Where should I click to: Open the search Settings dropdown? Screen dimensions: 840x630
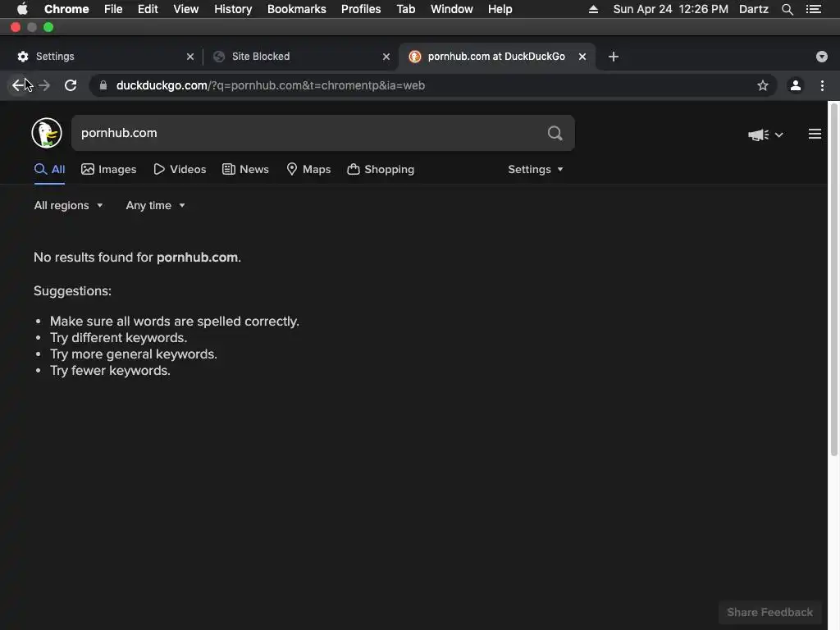[x=535, y=169]
